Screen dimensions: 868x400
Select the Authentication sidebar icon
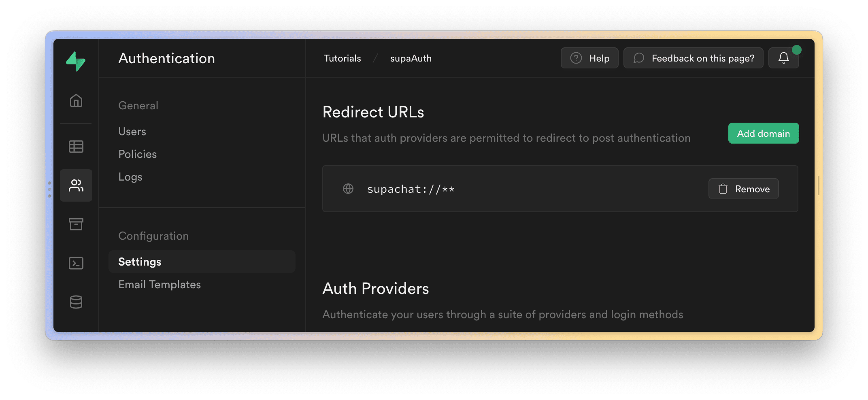76,185
